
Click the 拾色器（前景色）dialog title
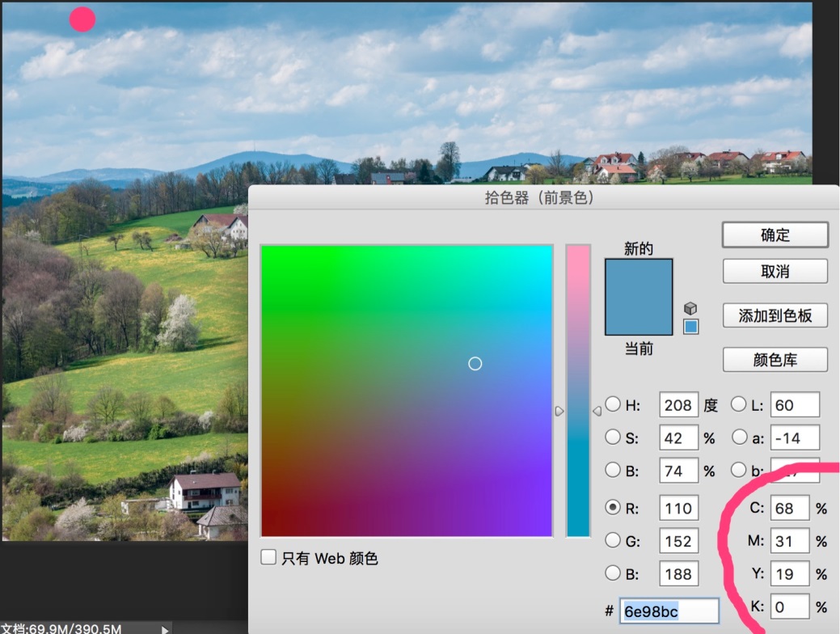click(x=539, y=198)
